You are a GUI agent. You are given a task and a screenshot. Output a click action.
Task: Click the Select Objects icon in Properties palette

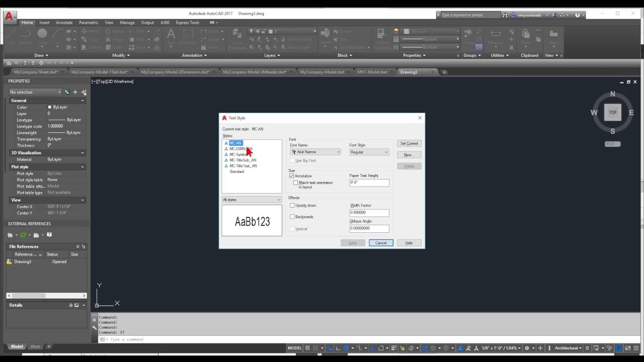[x=75, y=92]
